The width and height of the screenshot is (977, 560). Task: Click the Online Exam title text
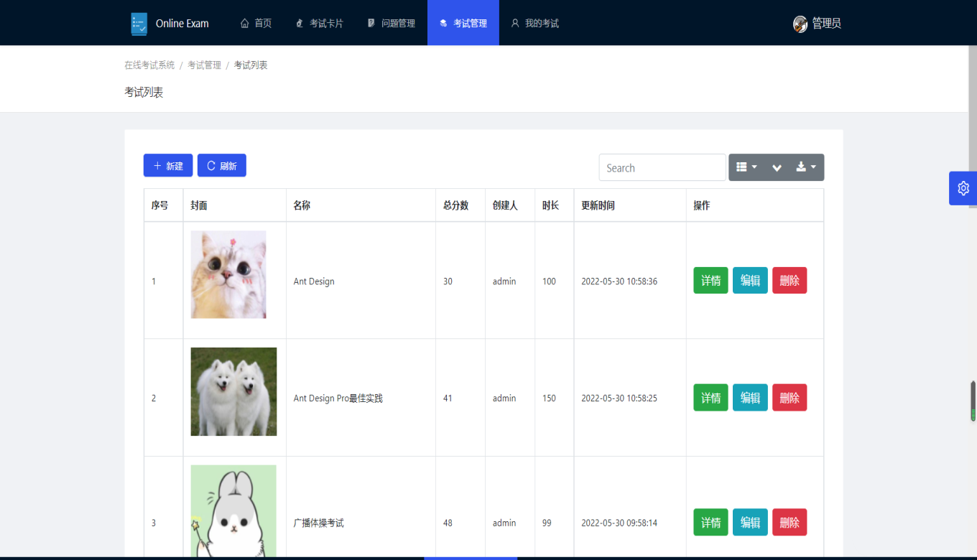point(182,24)
